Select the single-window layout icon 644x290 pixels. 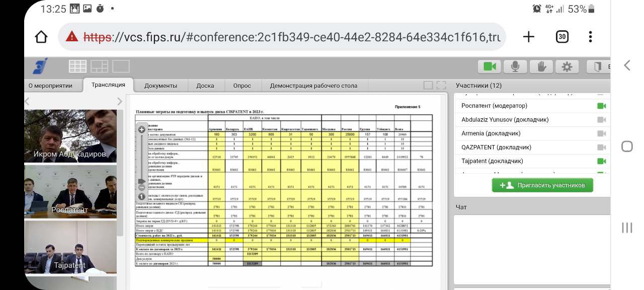point(121,66)
